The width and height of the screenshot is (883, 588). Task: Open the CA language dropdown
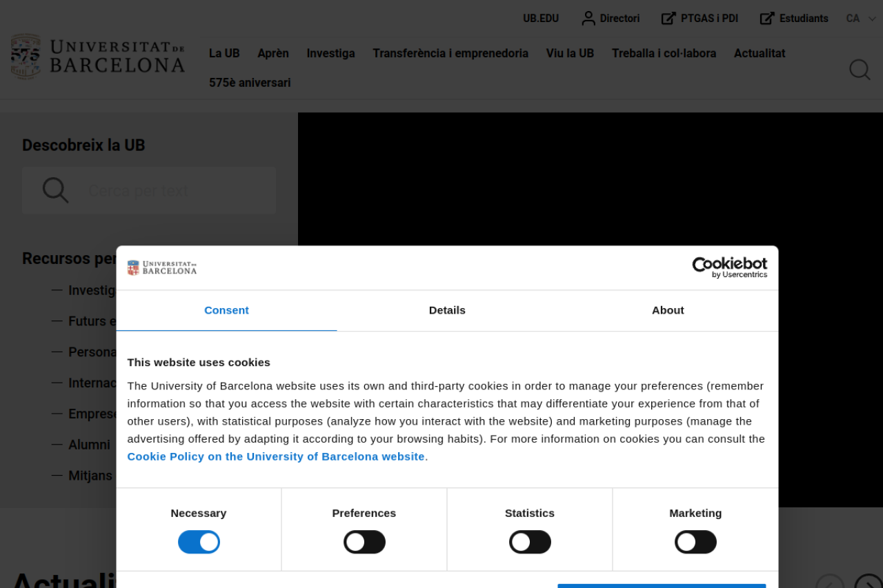point(861,19)
